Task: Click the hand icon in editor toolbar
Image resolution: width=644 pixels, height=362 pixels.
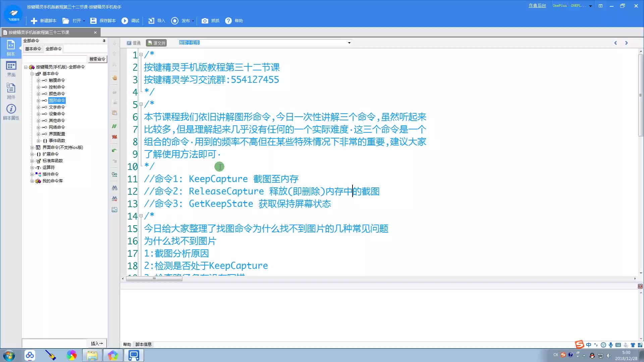Action: point(114,78)
